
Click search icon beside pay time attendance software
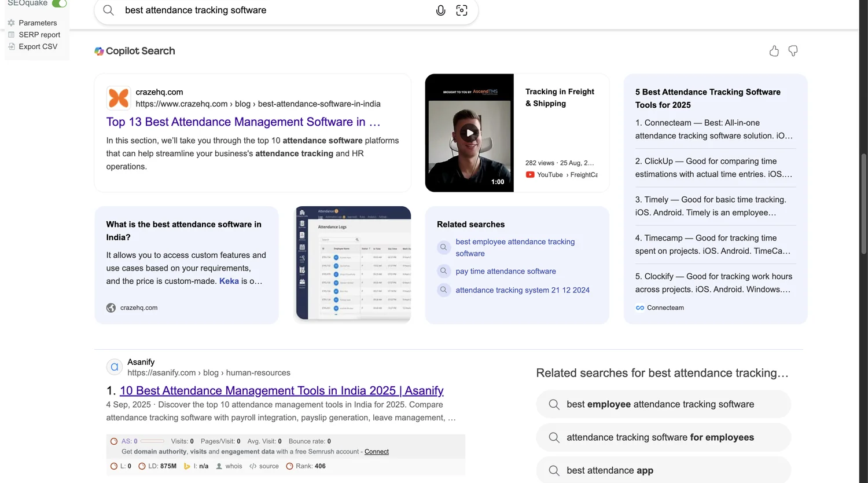tap(444, 271)
